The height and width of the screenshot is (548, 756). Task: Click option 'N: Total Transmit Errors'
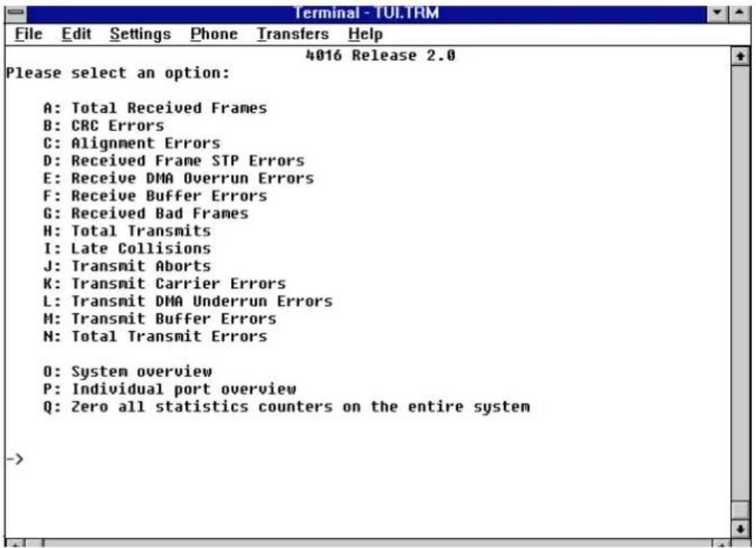point(155,336)
